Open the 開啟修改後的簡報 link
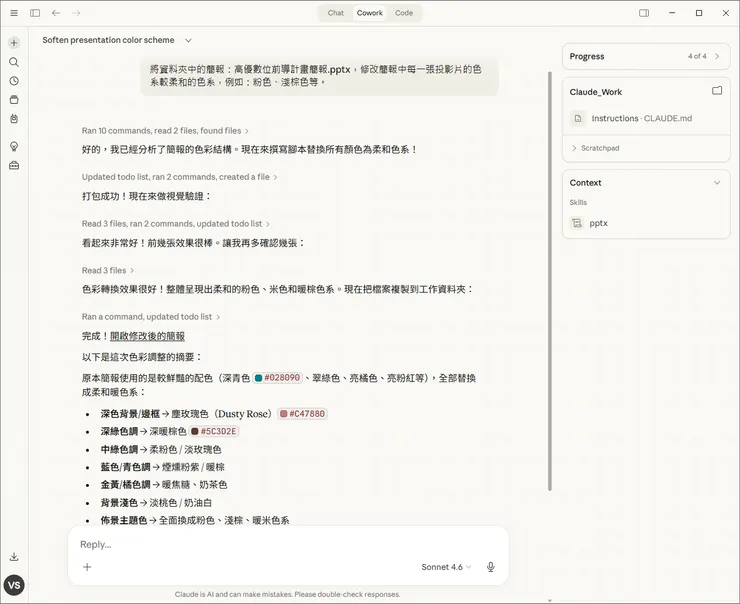The image size is (740, 604). click(147, 336)
